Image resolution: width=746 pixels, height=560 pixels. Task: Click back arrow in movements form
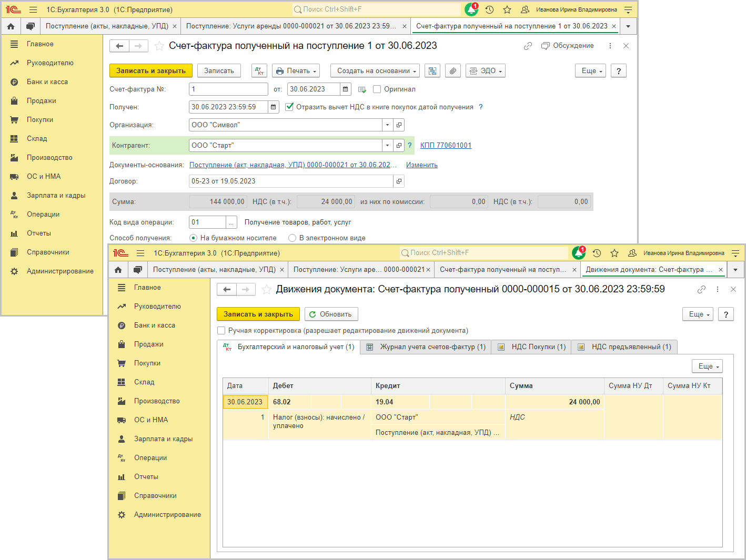[227, 289]
